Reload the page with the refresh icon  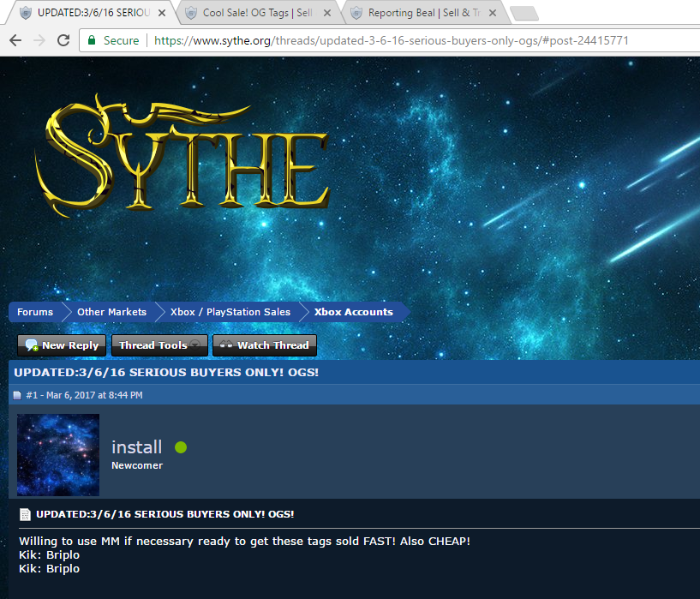[x=63, y=40]
